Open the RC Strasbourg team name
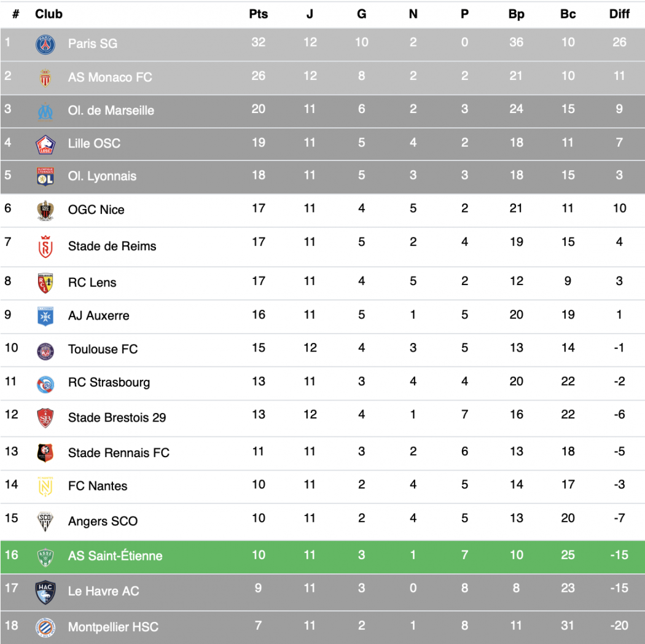Viewport: 645px width, 644px height. tap(109, 382)
